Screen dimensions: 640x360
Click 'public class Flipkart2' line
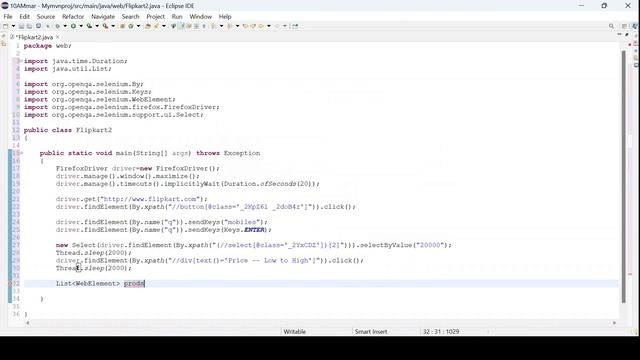tap(68, 130)
